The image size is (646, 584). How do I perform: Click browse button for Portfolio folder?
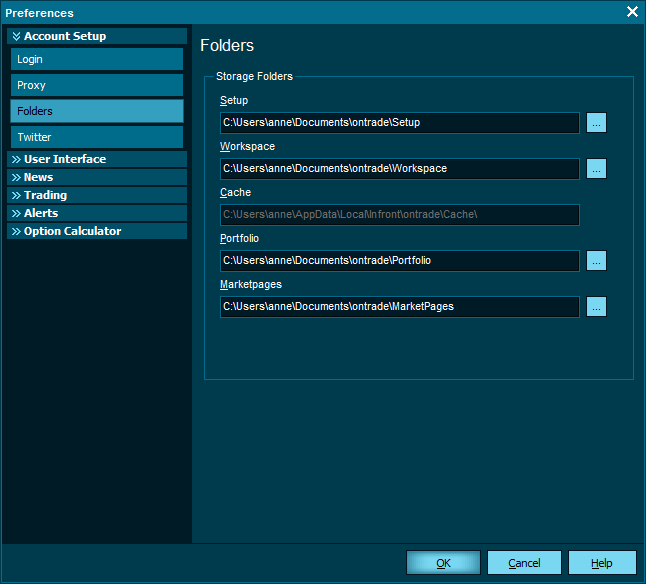point(596,261)
